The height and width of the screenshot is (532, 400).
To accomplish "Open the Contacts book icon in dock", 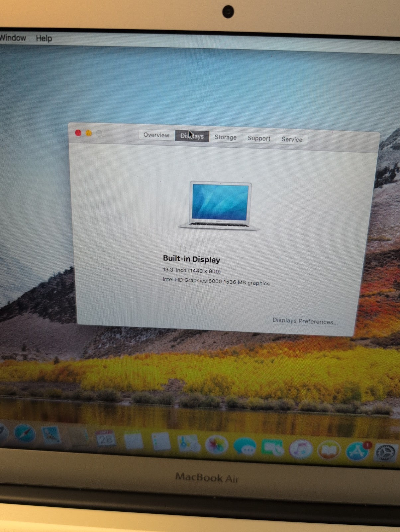I will (x=78, y=437).
